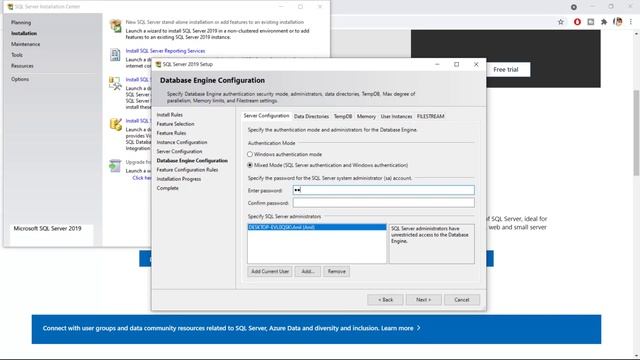Click the Remove button
640x360 pixels.
pyautogui.click(x=336, y=271)
